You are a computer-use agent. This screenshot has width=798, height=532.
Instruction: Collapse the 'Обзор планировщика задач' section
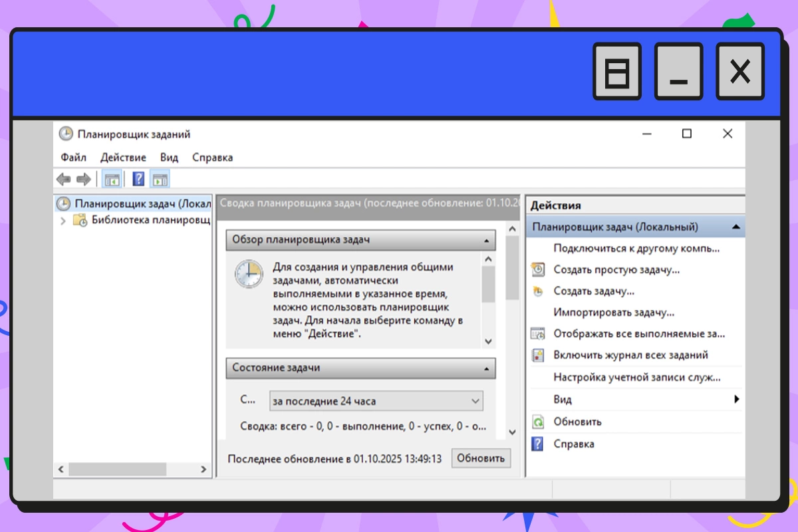pyautogui.click(x=487, y=240)
